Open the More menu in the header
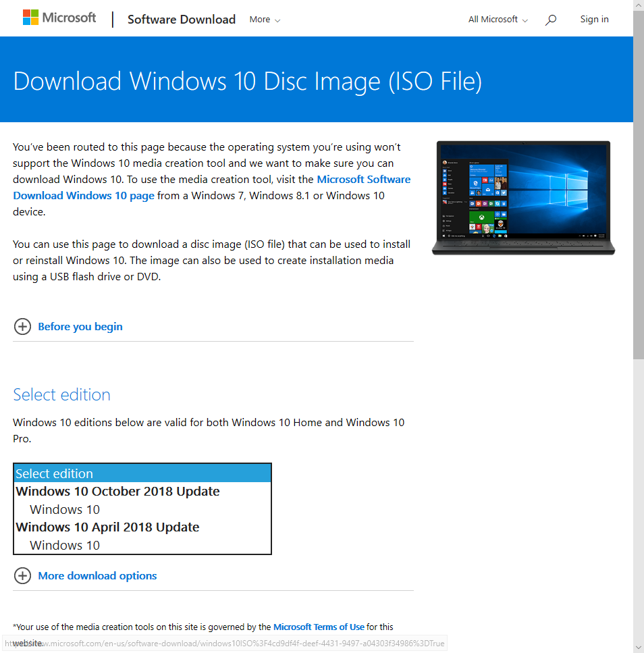This screenshot has height=653, width=644. pos(265,20)
